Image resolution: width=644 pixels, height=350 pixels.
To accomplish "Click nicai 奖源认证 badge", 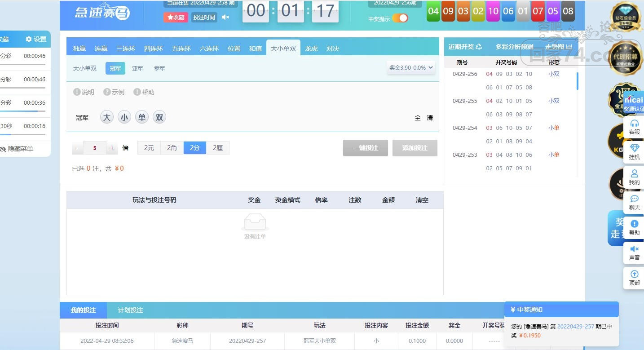I will 634,103.
